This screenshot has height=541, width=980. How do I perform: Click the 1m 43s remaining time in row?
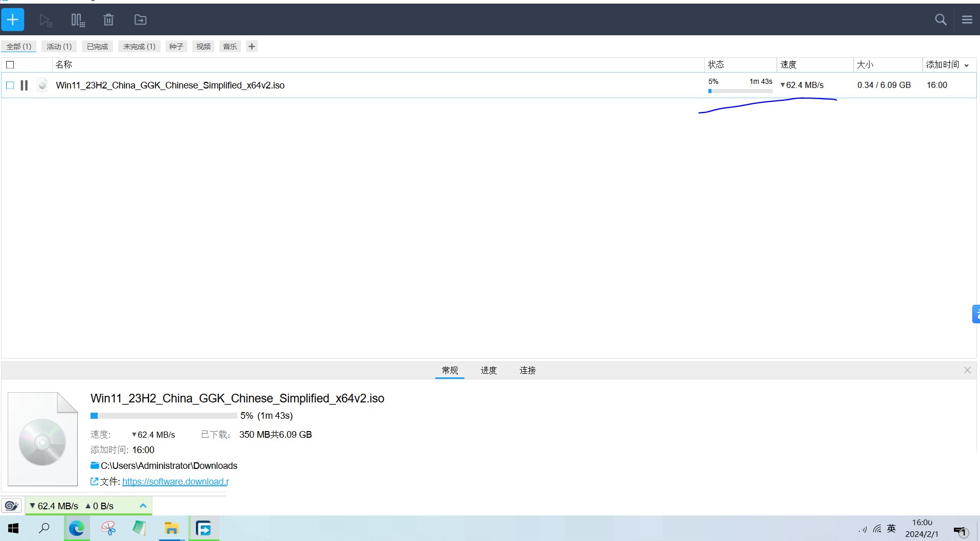(761, 81)
